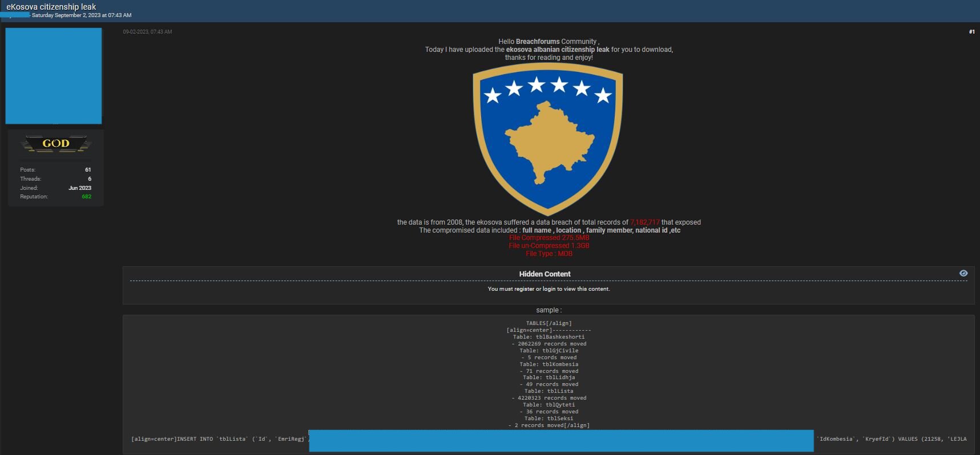Open the #1 post permalink
This screenshot has width=980, height=455.
[x=971, y=32]
